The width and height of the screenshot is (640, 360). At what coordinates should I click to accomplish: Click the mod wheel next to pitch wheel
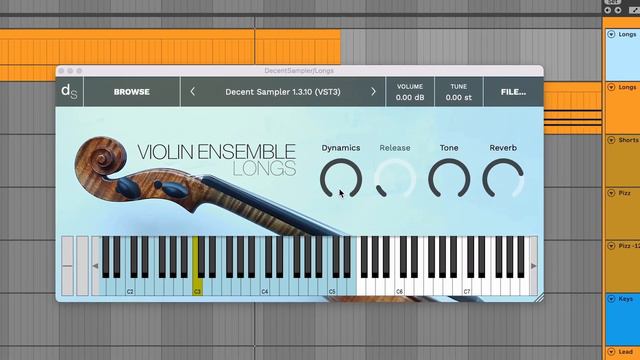82,266
